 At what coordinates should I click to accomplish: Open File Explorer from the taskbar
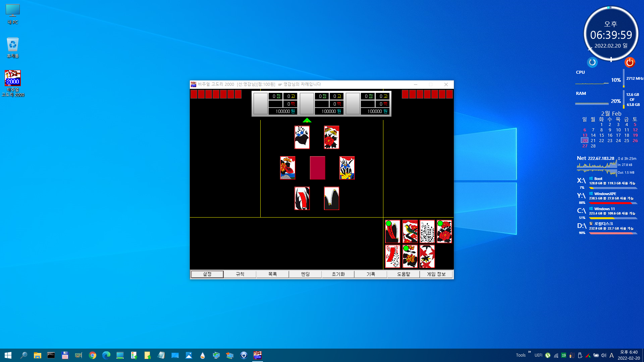(37, 355)
